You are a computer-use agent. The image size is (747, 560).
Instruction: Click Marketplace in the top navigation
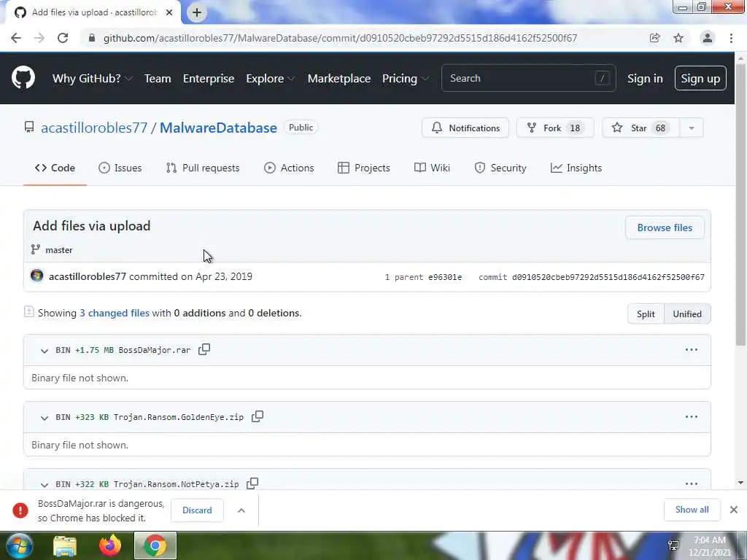click(339, 78)
